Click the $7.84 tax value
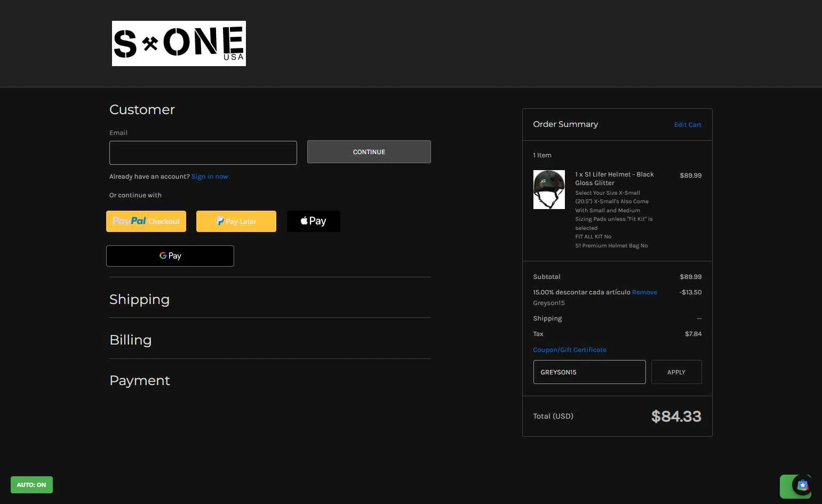Viewport: 822px width, 504px height. [693, 334]
